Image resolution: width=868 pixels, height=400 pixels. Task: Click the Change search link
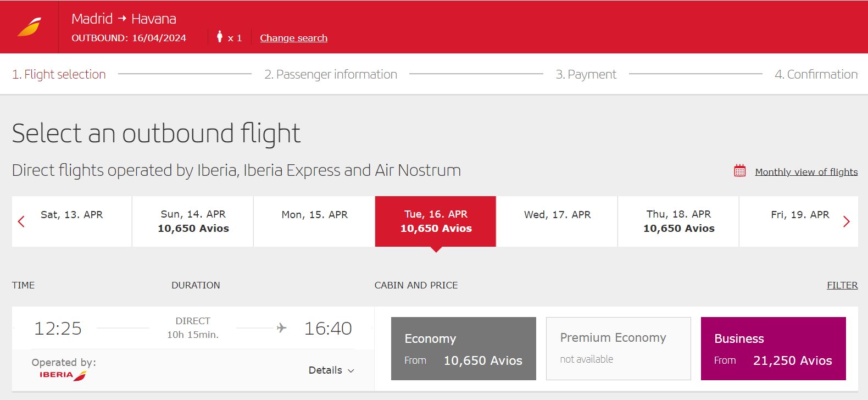[293, 38]
